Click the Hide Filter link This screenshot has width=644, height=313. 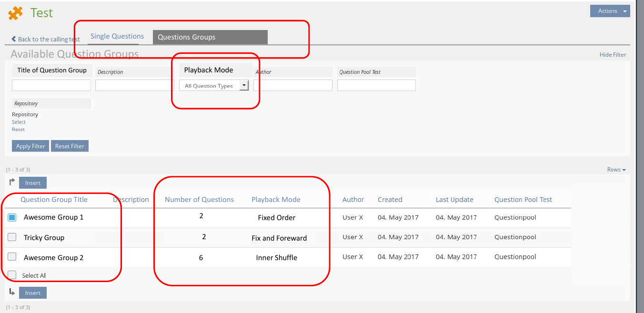click(x=613, y=55)
